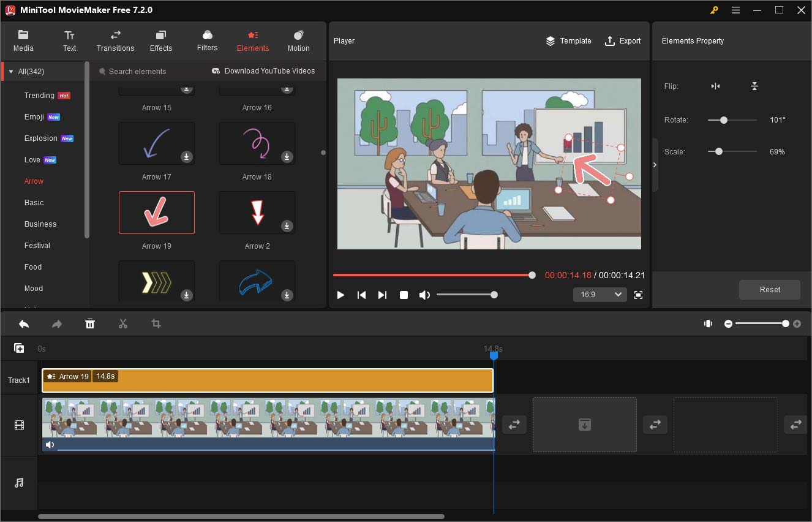
Task: Switch to the Effects tab
Action: (x=161, y=40)
